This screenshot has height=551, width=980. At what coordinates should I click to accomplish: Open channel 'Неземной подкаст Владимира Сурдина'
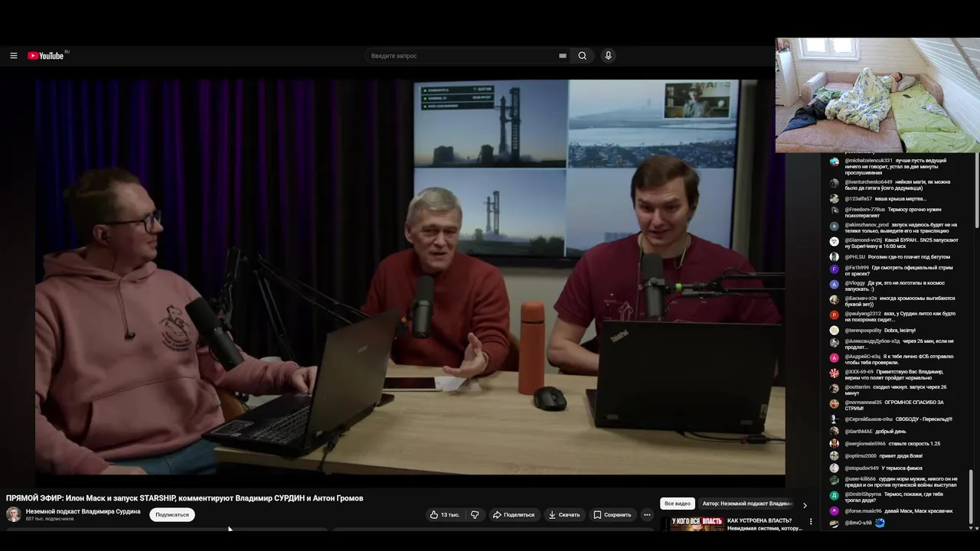pyautogui.click(x=83, y=511)
